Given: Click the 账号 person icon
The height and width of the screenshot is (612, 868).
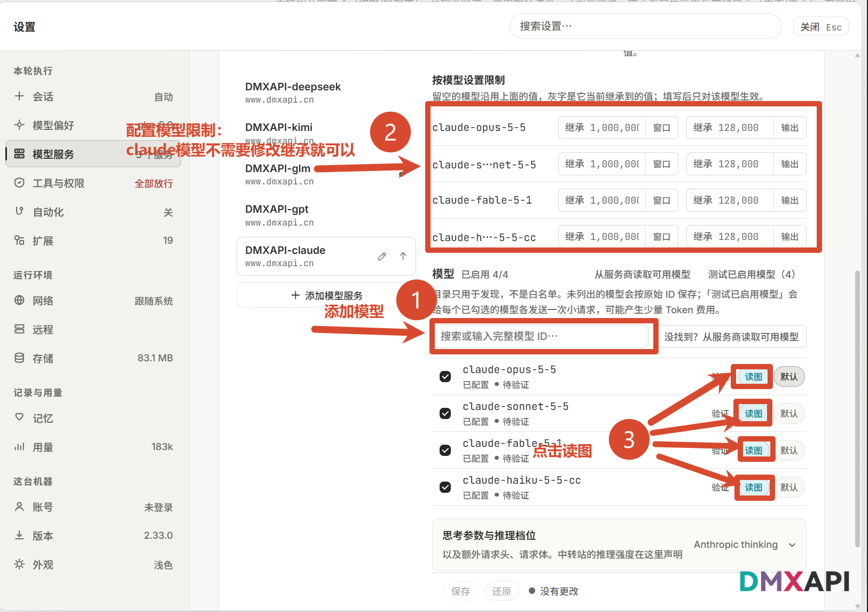Looking at the screenshot, I should (x=19, y=507).
